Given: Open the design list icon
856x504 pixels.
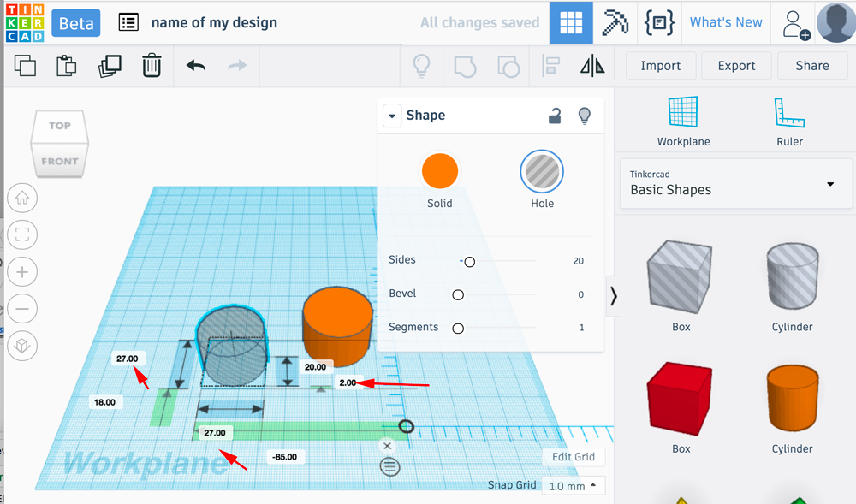Looking at the screenshot, I should pos(128,22).
